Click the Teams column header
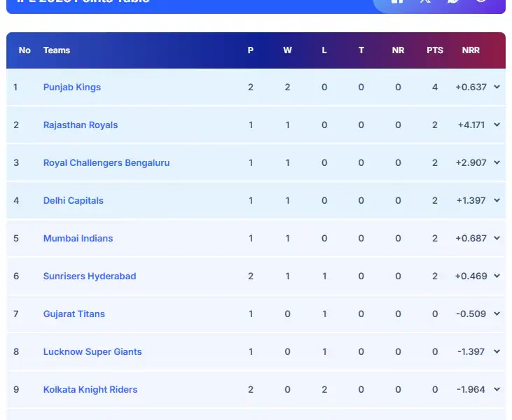Screen dimensions: 512x420 click(57, 50)
